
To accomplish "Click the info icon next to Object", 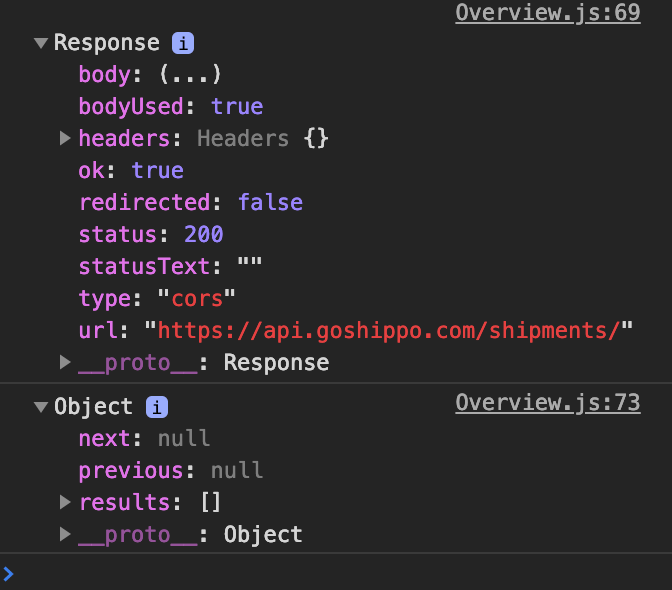I will coord(157,407).
